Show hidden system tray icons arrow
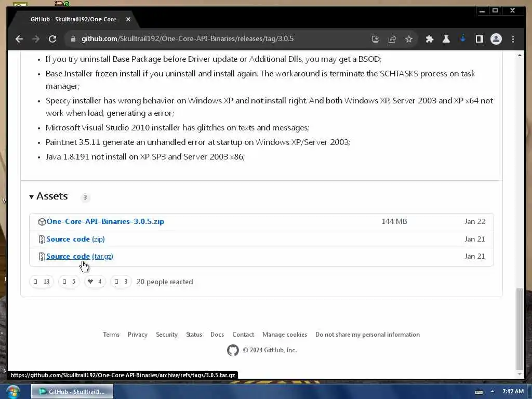This screenshot has width=532, height=399. [x=493, y=392]
